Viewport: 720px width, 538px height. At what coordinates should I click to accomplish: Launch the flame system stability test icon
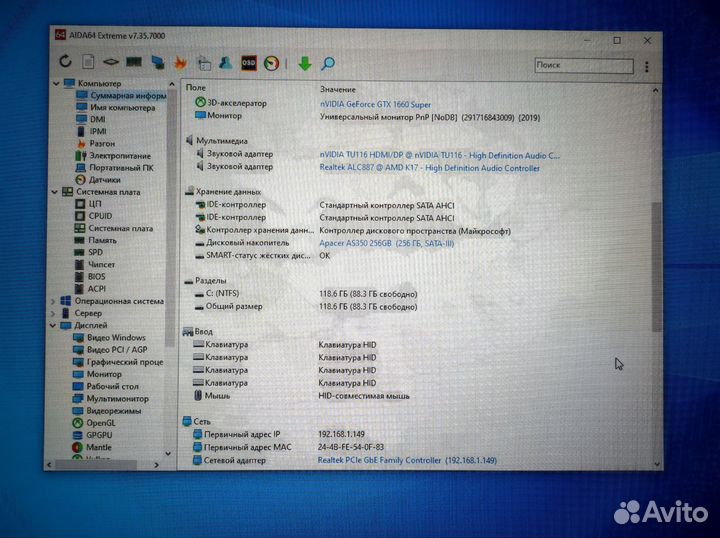coord(180,63)
